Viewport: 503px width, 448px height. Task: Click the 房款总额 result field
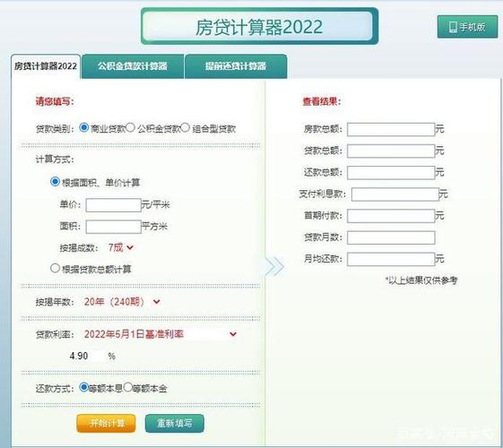[x=391, y=129]
